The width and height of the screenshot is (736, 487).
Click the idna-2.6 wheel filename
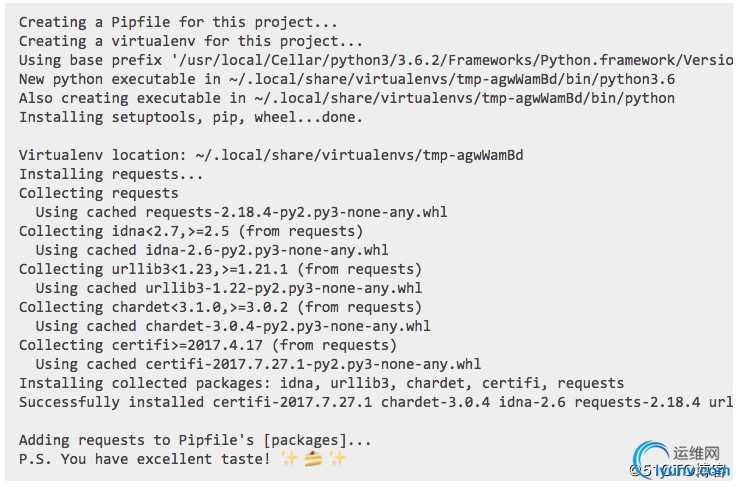tap(267, 250)
